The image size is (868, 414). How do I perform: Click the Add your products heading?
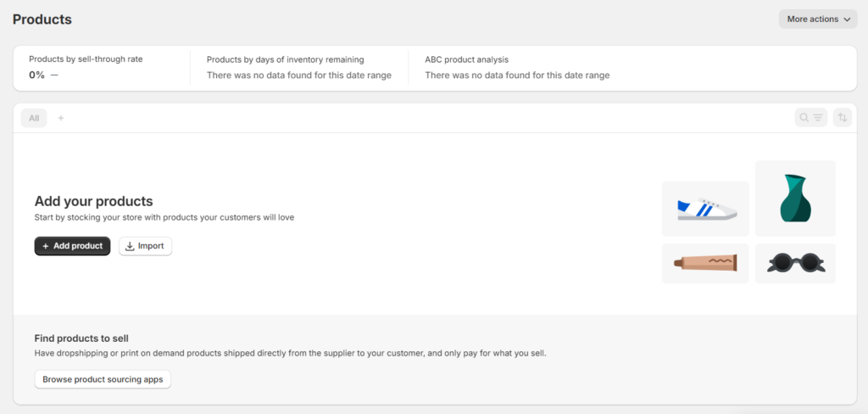pyautogui.click(x=93, y=201)
